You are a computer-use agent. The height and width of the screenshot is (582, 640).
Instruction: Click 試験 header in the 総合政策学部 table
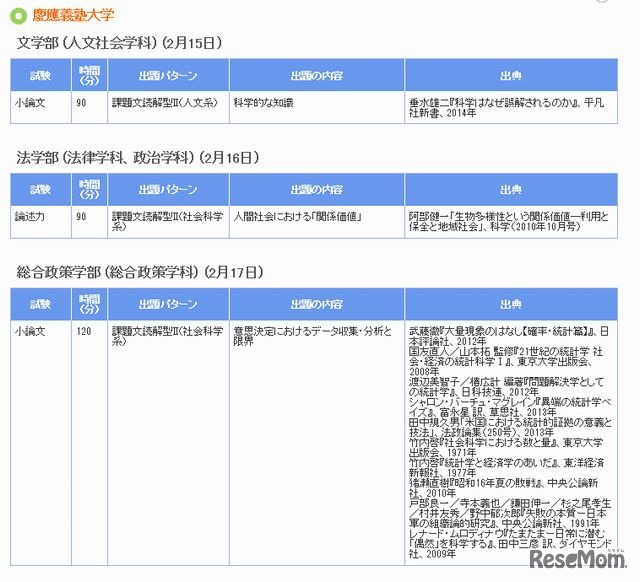point(40,304)
